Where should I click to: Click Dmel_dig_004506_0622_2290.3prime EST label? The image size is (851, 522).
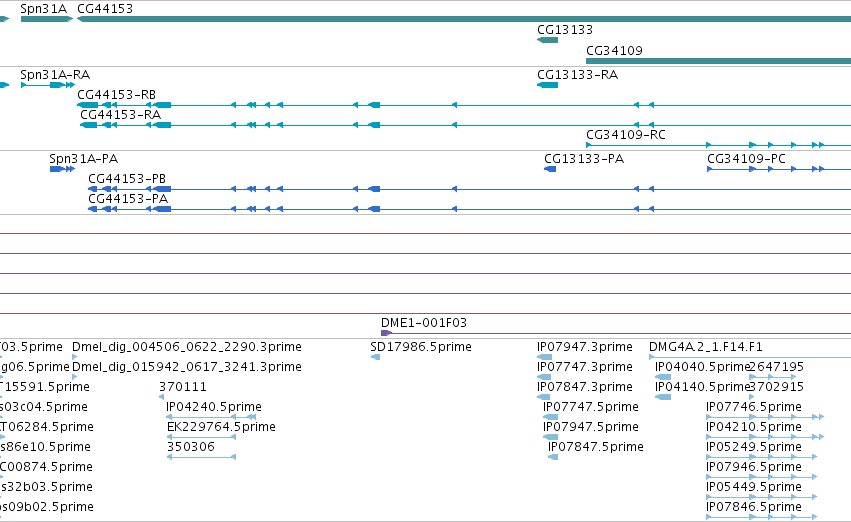click(187, 347)
